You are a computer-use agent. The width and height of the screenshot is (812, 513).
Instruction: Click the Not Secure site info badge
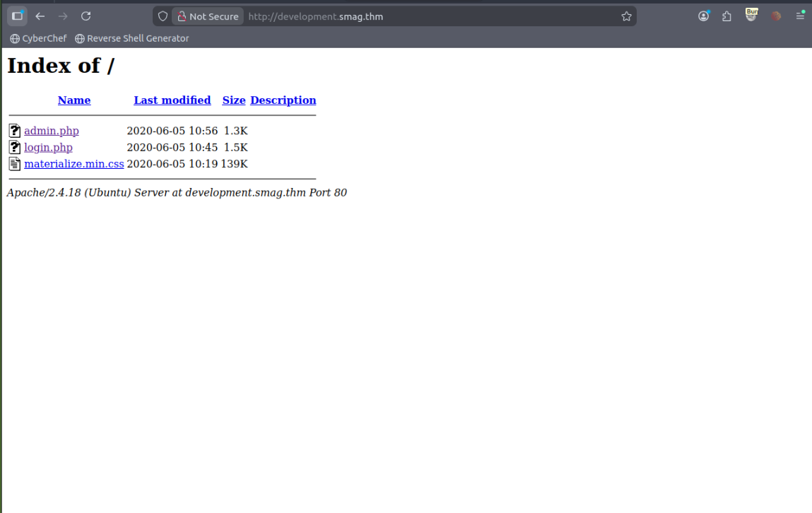click(x=208, y=16)
